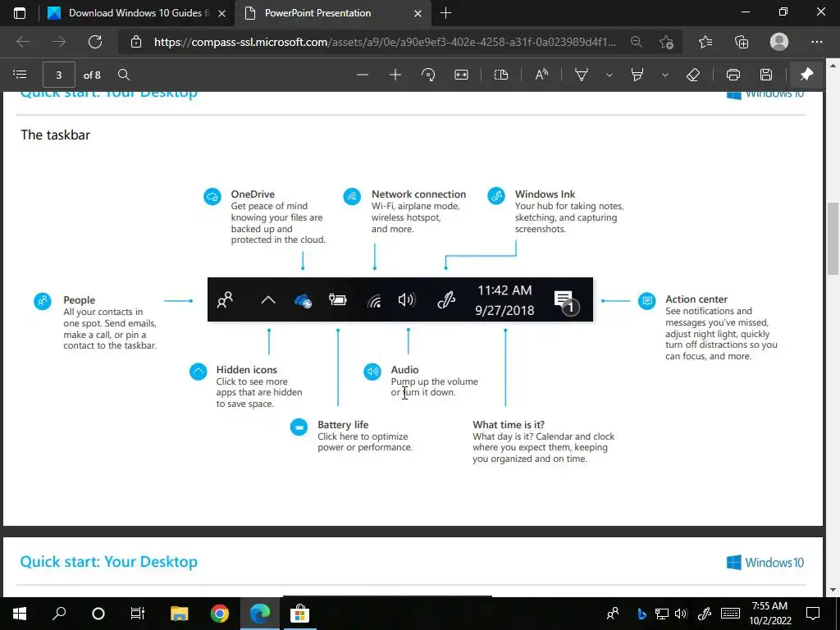Toggle the pin toolbar button
This screenshot has width=840, height=630.
pyautogui.click(x=807, y=75)
